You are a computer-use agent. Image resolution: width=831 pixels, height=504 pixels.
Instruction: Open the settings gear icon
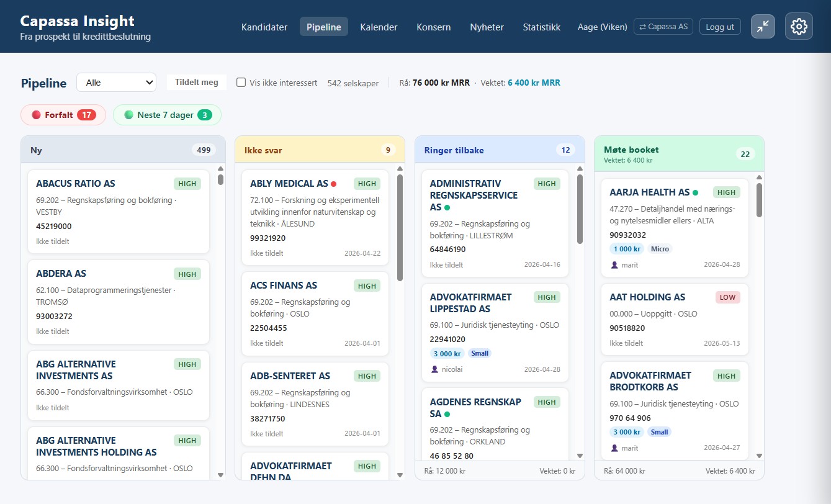pos(799,26)
